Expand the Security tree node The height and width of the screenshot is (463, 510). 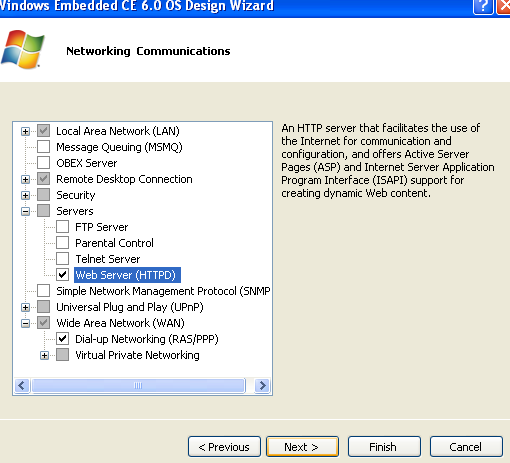click(25, 195)
